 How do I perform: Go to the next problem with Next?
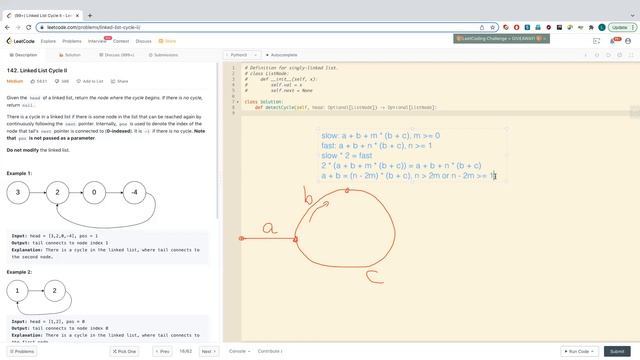[209, 351]
